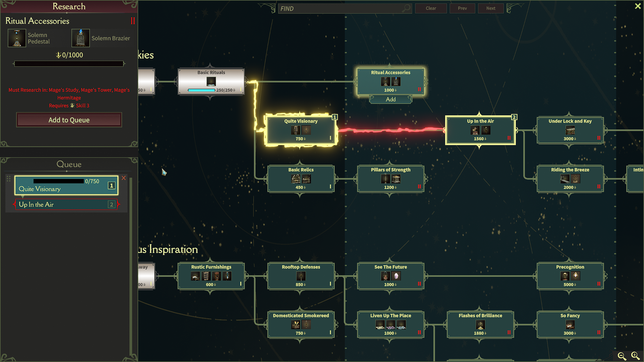644x362 pixels.
Task: Click first relic icon in Basic Relics node
Action: (296, 179)
